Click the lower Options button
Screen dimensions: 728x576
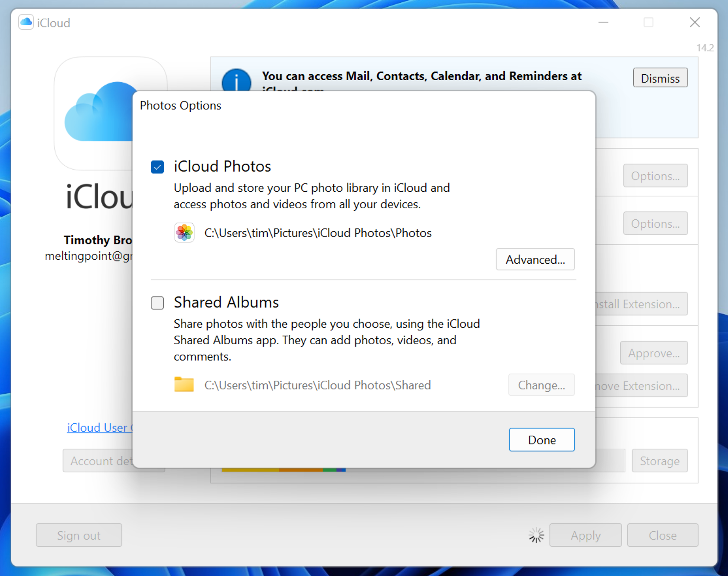pyautogui.click(x=656, y=223)
